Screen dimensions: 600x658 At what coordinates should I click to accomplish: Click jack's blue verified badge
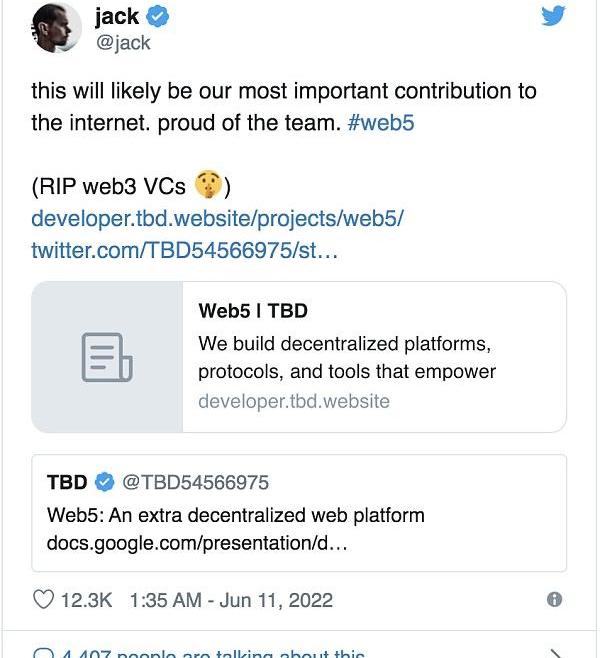click(x=158, y=17)
